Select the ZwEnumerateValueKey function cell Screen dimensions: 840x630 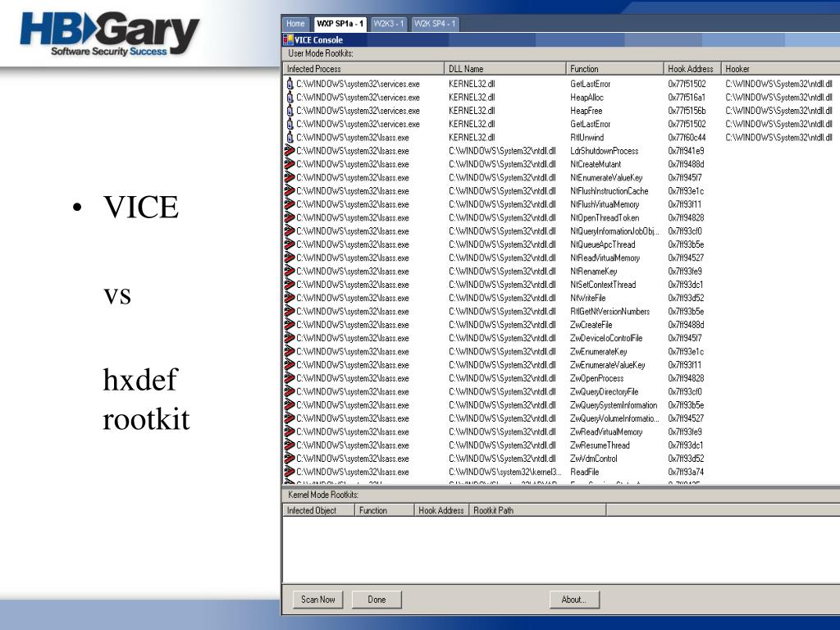tap(608, 365)
